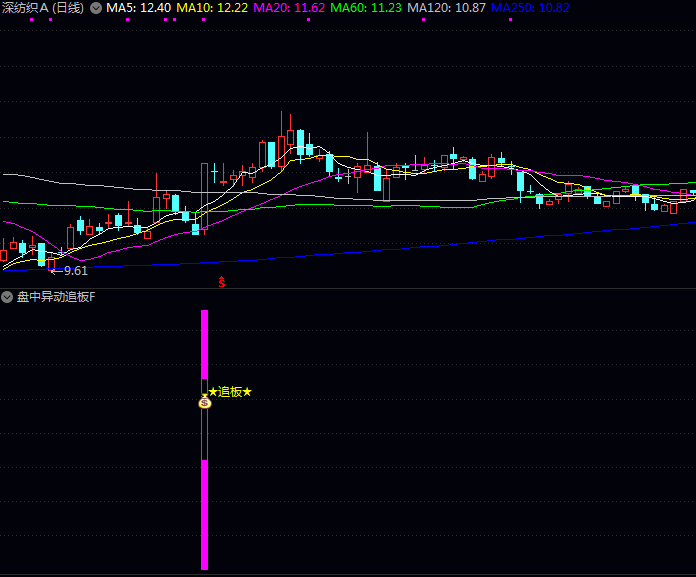
Task: Click the 深纺织A (日线) stock title
Action: pyautogui.click(x=43, y=8)
